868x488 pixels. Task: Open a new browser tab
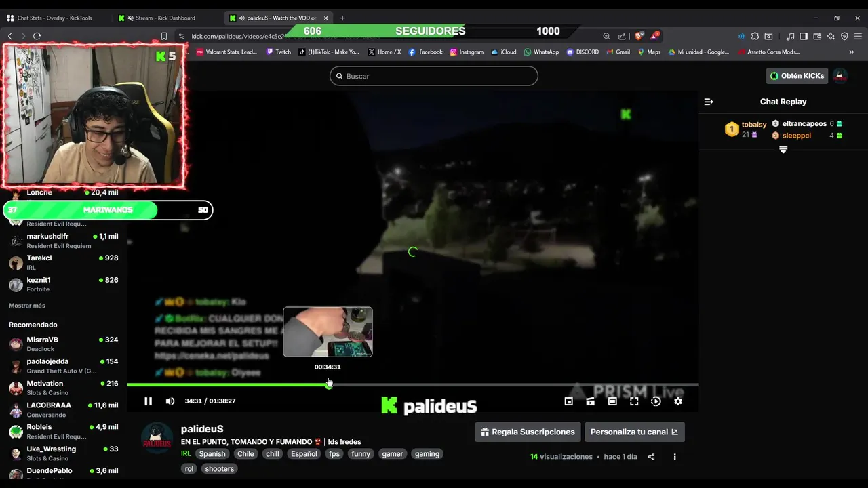[x=342, y=18]
